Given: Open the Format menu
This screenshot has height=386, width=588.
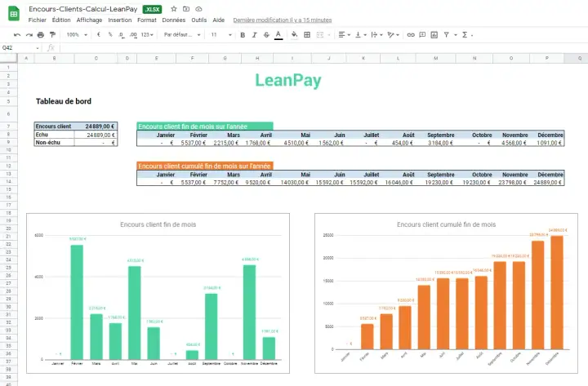Looking at the screenshot, I should pos(147,20).
